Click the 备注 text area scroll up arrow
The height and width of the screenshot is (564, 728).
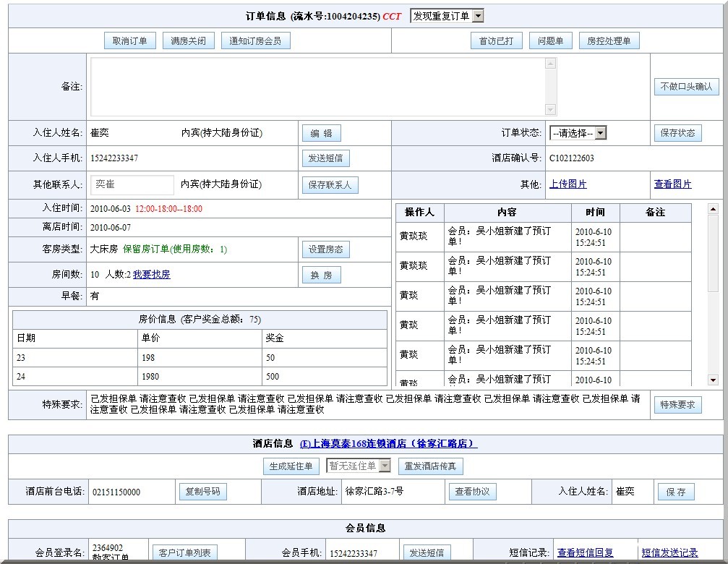(x=551, y=63)
